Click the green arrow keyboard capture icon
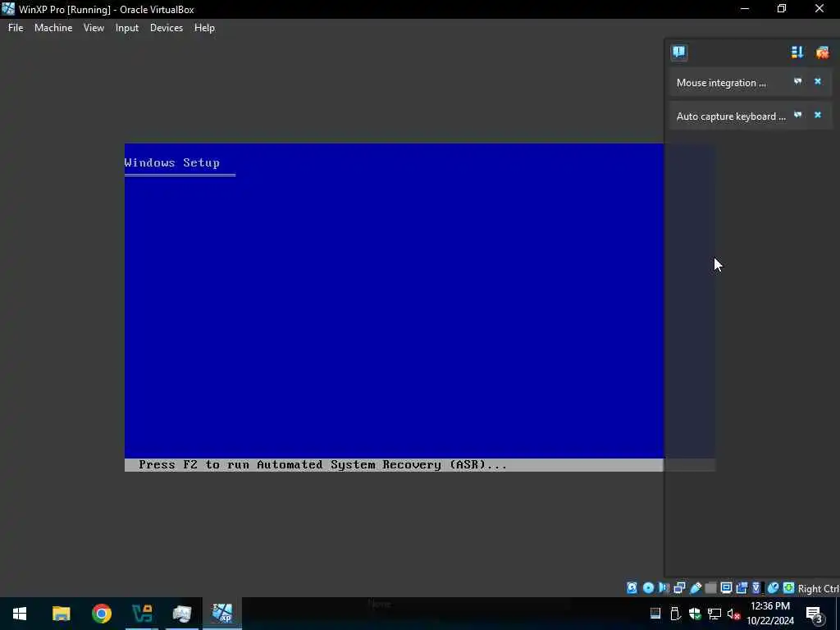This screenshot has height=630, width=840. (788, 588)
